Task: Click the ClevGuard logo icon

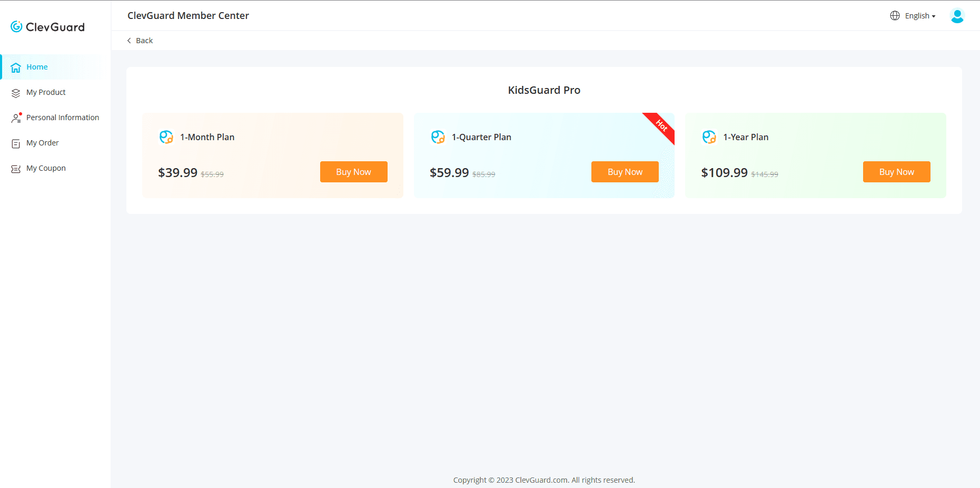Action: tap(16, 27)
